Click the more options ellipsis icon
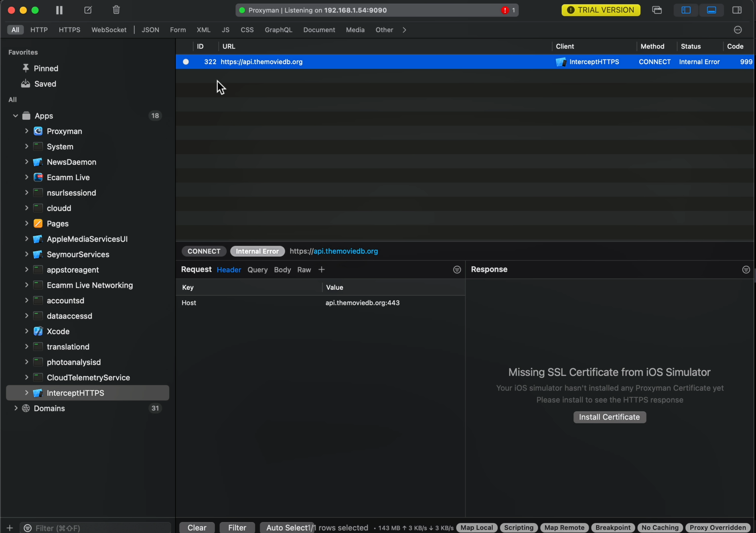 click(738, 30)
